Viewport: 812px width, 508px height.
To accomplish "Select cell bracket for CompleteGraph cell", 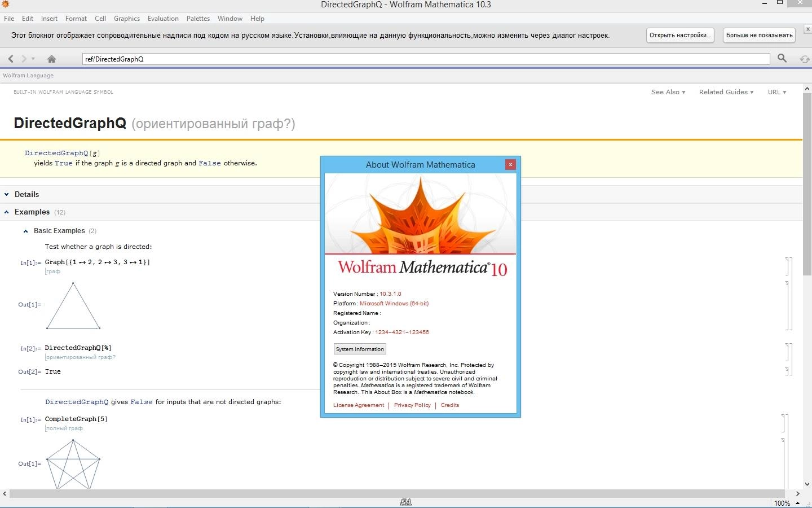I will tap(783, 423).
